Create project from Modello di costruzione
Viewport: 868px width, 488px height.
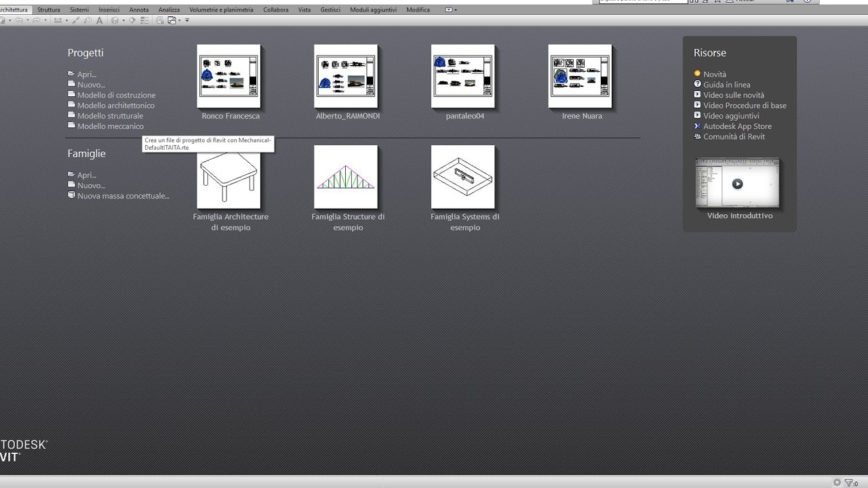[x=112, y=95]
